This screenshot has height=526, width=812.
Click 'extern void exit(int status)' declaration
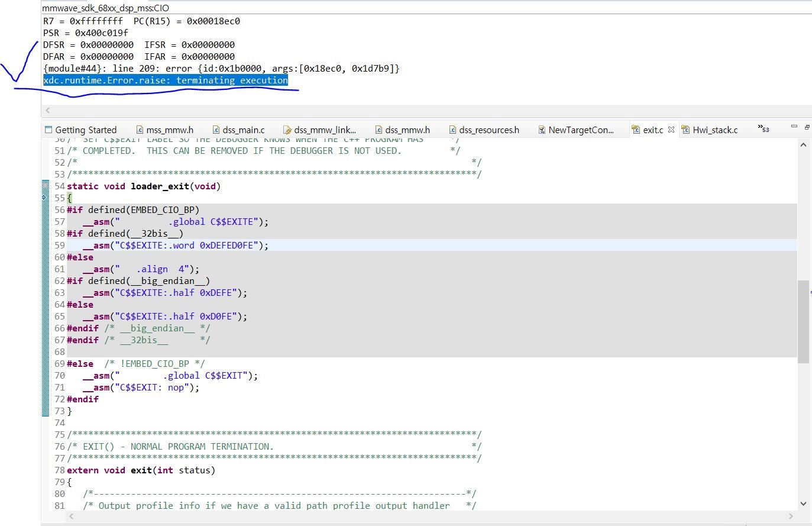(x=141, y=470)
